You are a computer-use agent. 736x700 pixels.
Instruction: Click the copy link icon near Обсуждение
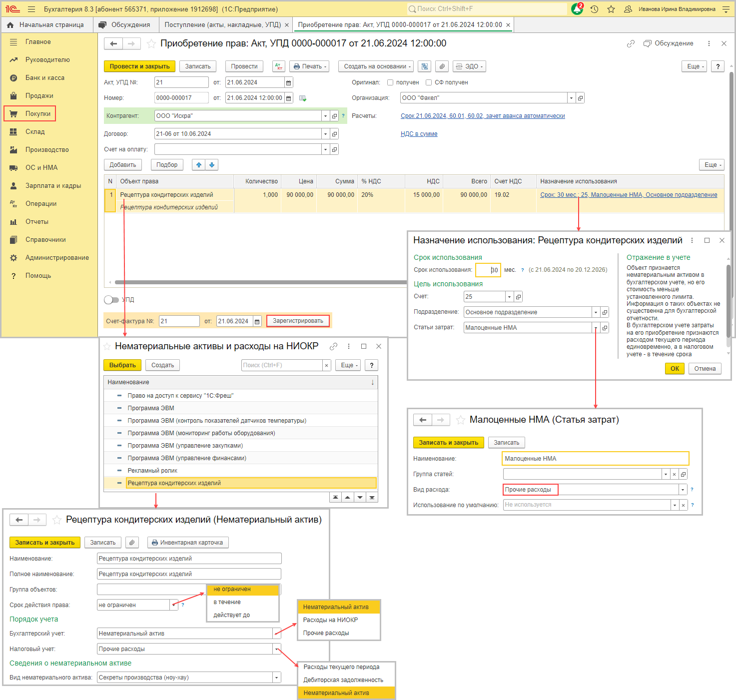tap(631, 43)
